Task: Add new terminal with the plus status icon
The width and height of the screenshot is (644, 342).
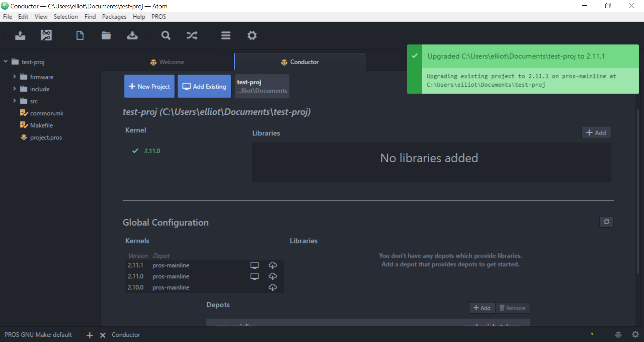Action: pyautogui.click(x=90, y=335)
